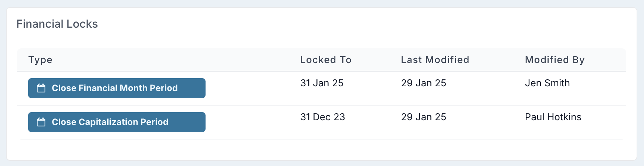Open Close Financial Month Period button
This screenshot has height=166, width=644.
coord(117,88)
